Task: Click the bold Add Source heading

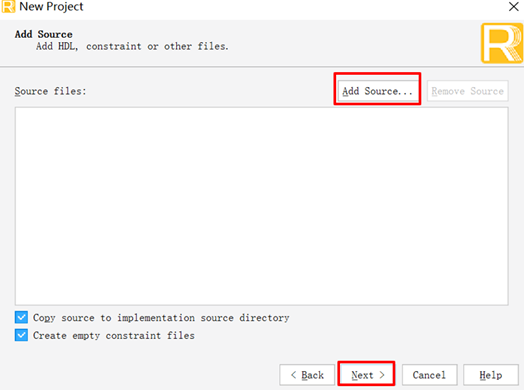Action: pyautogui.click(x=43, y=34)
